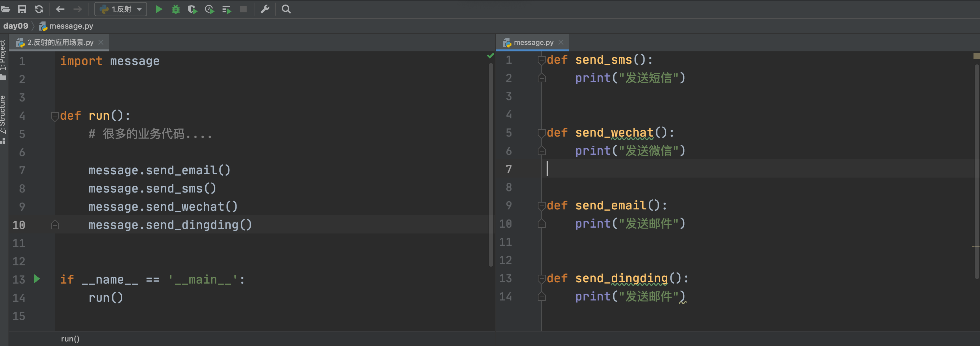This screenshot has width=980, height=346.
Task: Navigate back with the left arrow
Action: [60, 9]
